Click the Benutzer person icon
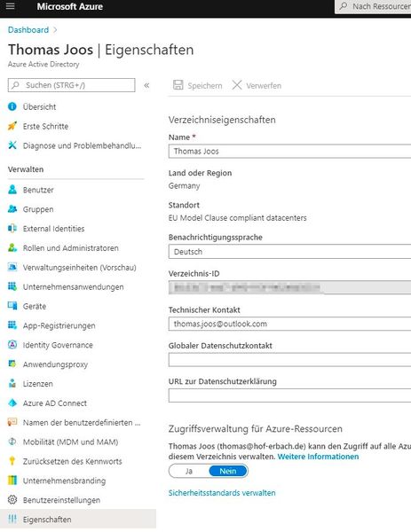The image size is (411, 532). (x=12, y=190)
